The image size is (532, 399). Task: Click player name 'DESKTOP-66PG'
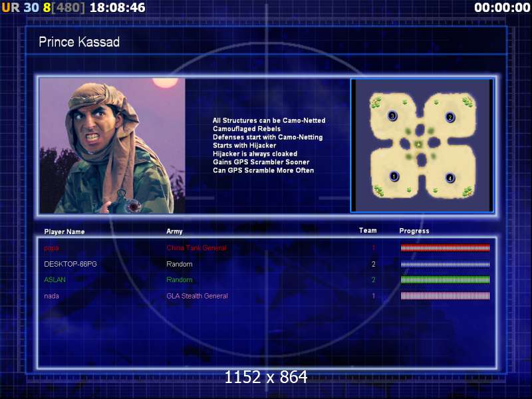[x=70, y=264]
